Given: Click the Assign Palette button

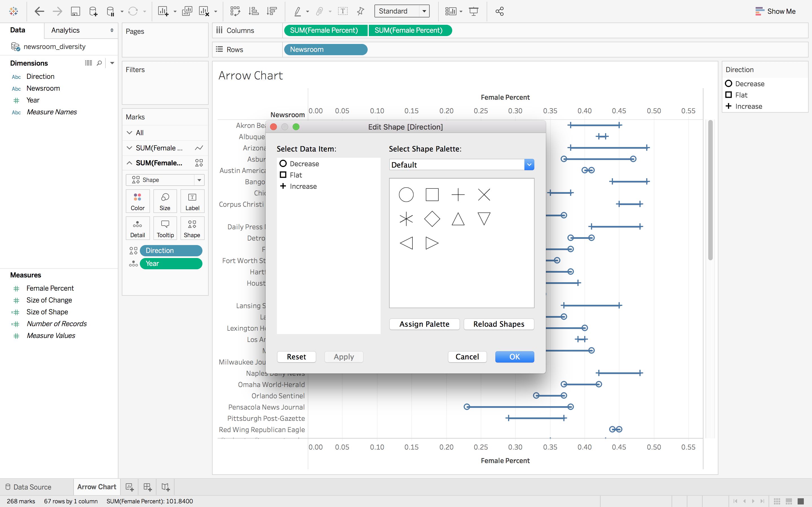Looking at the screenshot, I should click(x=424, y=324).
